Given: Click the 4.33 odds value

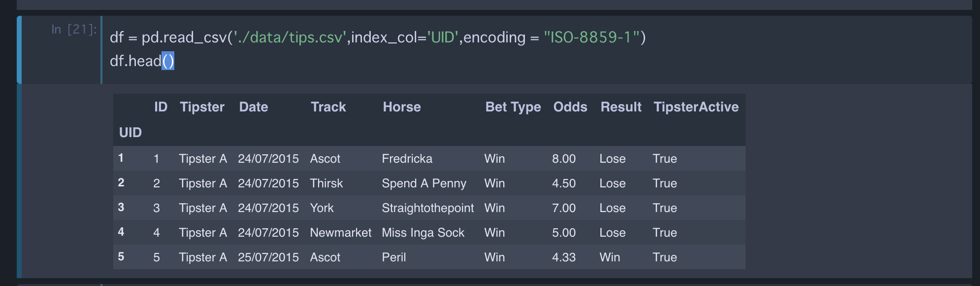Looking at the screenshot, I should pyautogui.click(x=564, y=257).
